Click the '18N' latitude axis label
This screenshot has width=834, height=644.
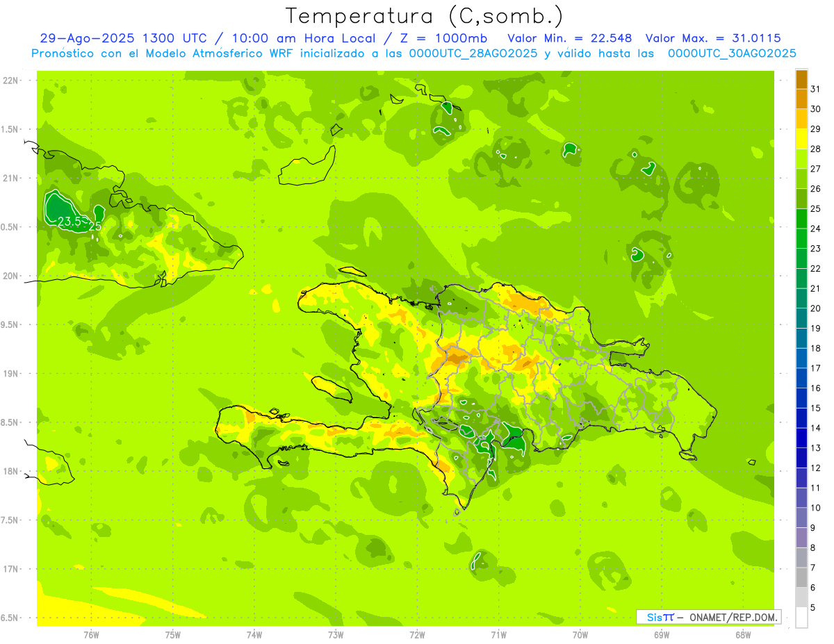(x=11, y=472)
